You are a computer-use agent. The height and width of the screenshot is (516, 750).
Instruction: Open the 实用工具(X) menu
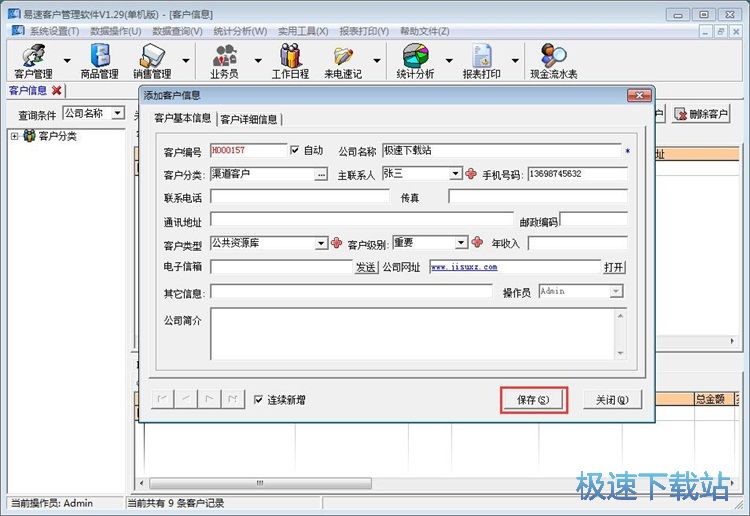point(303,31)
